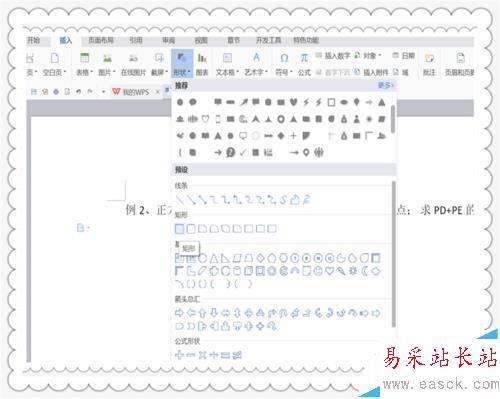Go to the 章节 tab

click(x=234, y=41)
